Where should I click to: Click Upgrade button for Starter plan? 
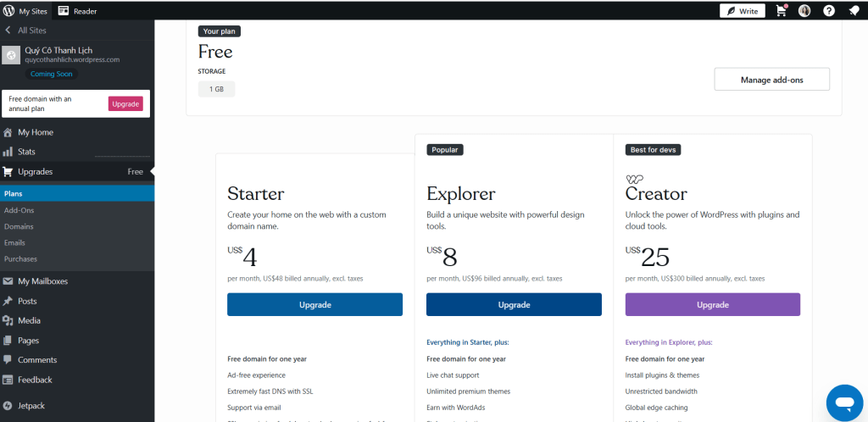click(x=314, y=304)
